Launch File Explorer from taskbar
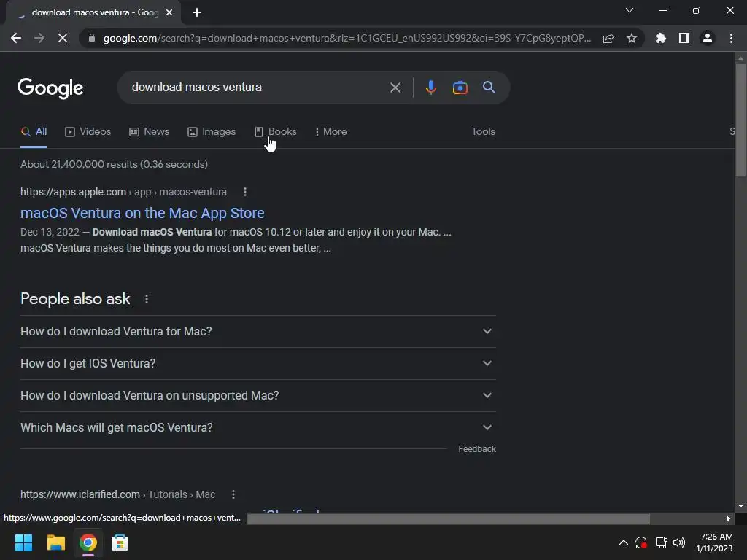747x560 pixels. pyautogui.click(x=55, y=542)
